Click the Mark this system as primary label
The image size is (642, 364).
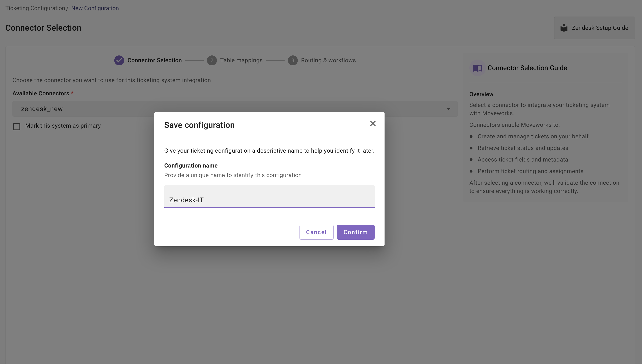pyautogui.click(x=63, y=126)
